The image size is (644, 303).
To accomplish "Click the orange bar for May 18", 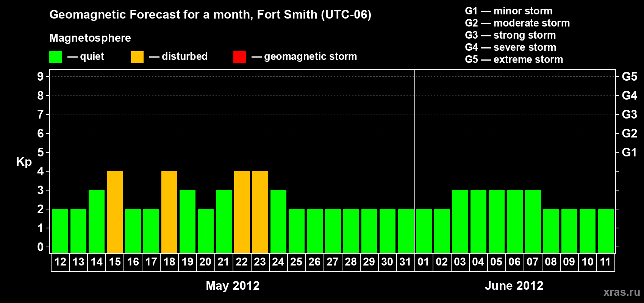I will (x=169, y=212).
